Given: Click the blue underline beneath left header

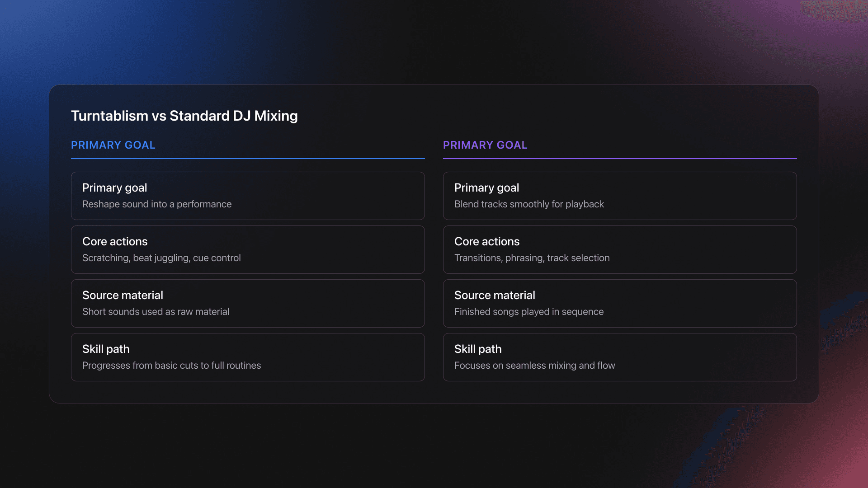Looking at the screenshot, I should click(247, 159).
